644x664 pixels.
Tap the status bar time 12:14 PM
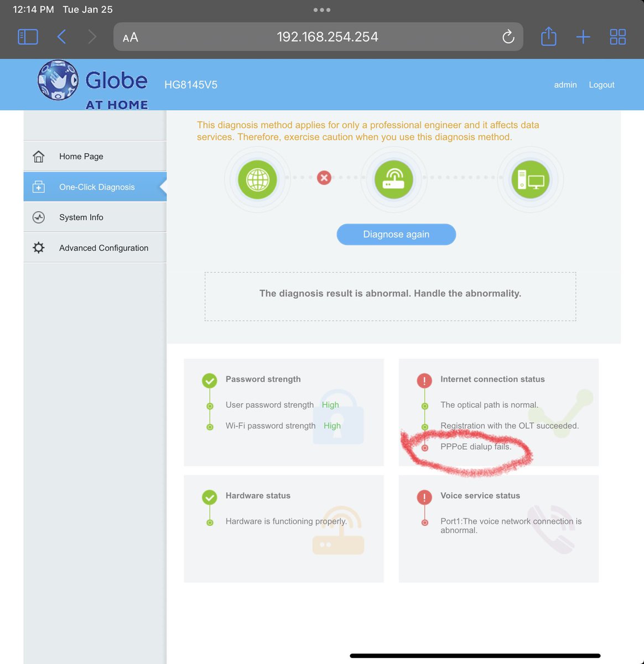33,9
